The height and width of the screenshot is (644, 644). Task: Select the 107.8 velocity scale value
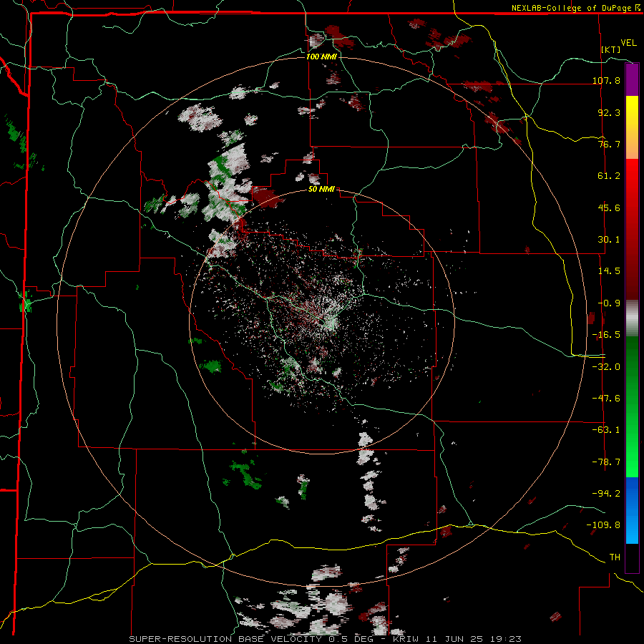[x=606, y=80]
